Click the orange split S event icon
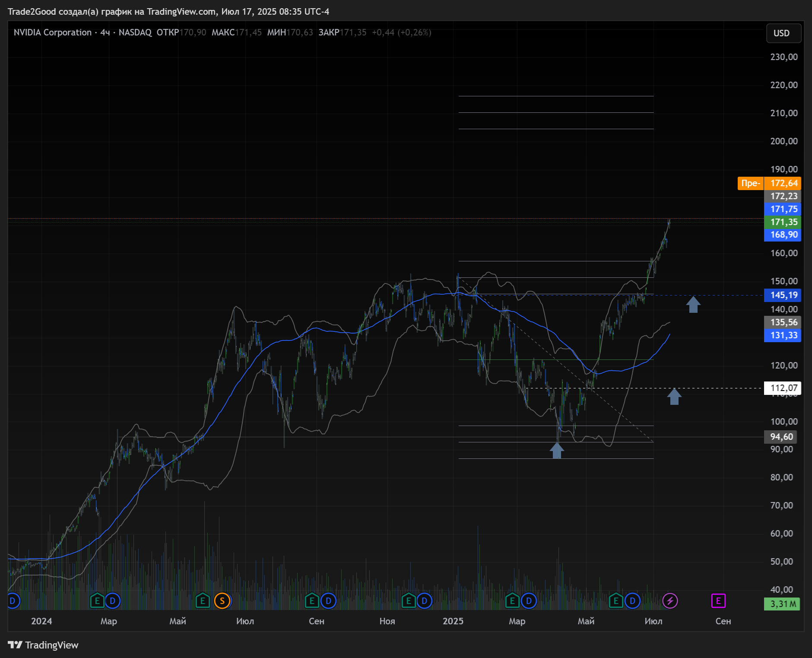The width and height of the screenshot is (812, 658). (x=222, y=601)
